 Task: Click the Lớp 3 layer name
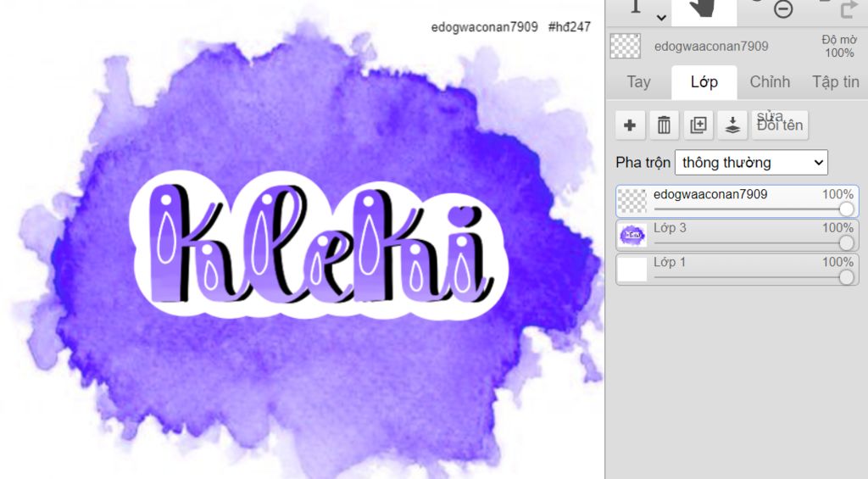click(x=670, y=227)
